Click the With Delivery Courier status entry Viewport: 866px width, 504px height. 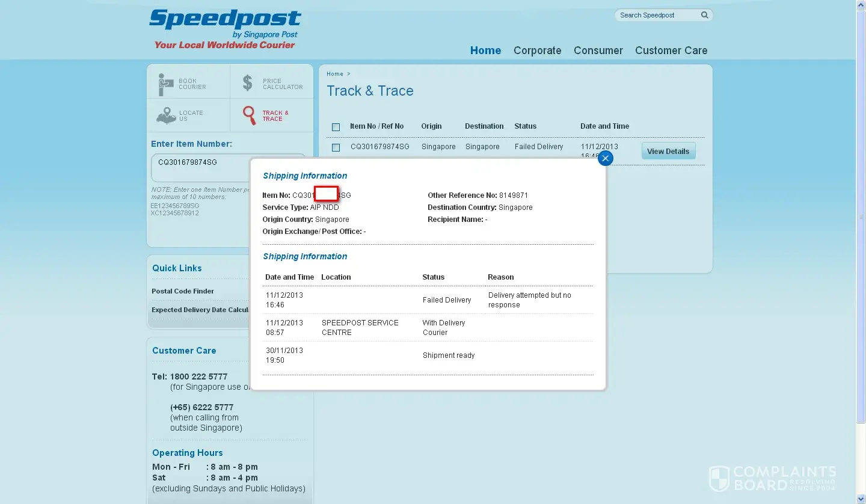444,328
